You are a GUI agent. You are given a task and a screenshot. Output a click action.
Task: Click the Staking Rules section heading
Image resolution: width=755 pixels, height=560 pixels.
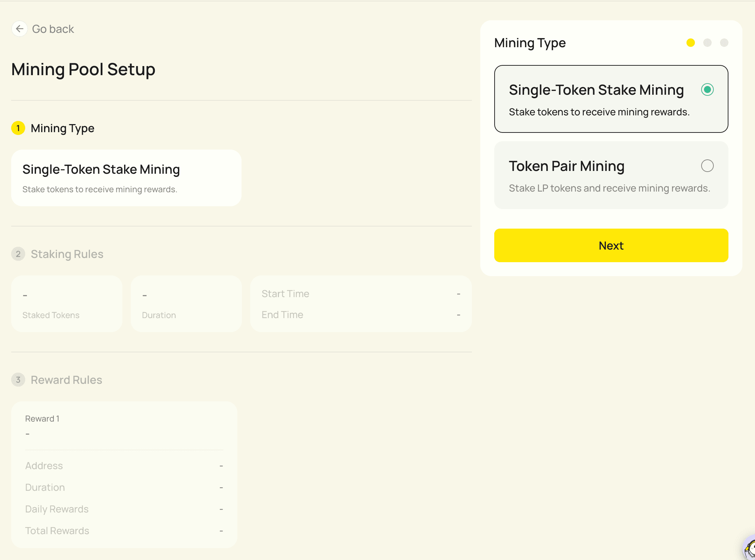pos(67,254)
